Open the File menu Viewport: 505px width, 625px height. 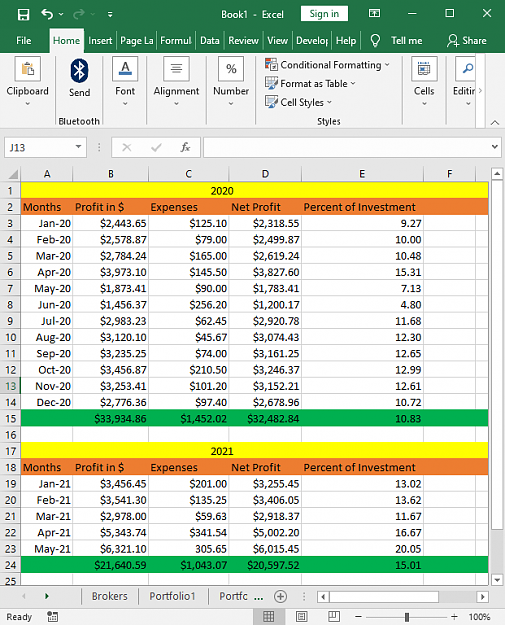[x=24, y=41]
